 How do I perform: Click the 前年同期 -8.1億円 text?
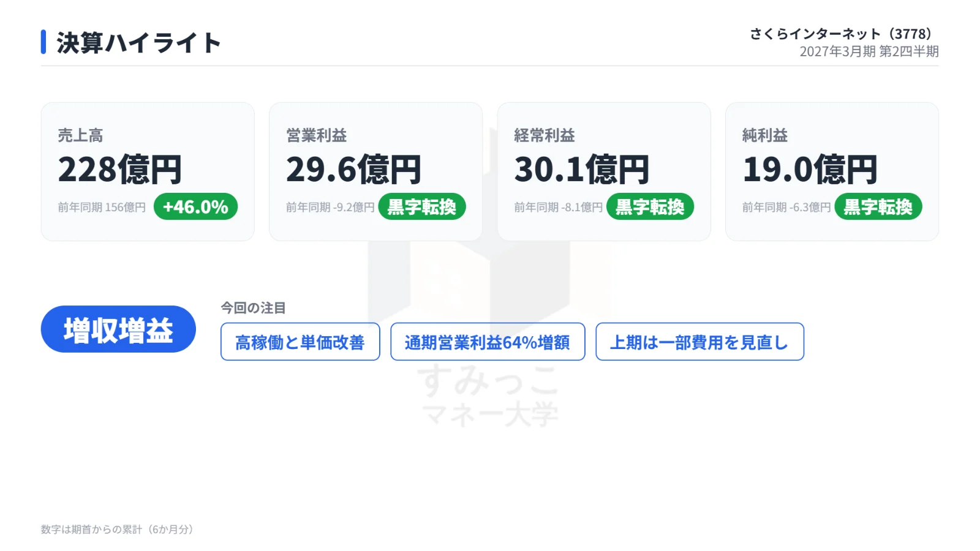click(559, 208)
